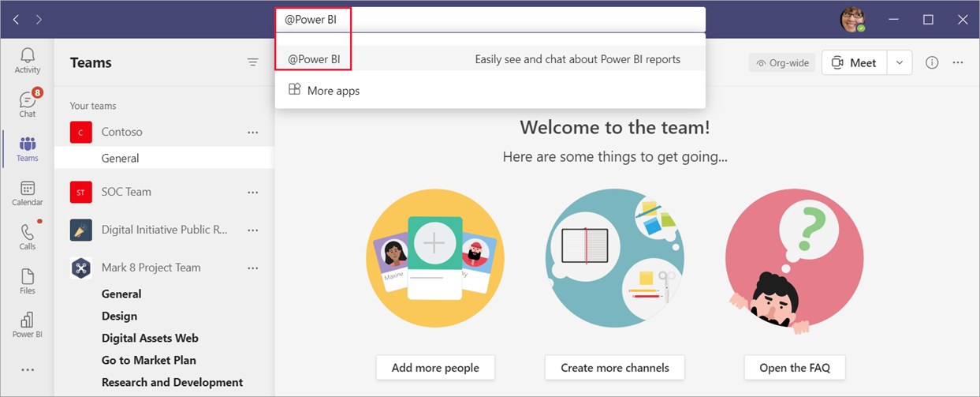980x397 pixels.
Task: Select the Contoso team name
Action: pyautogui.click(x=122, y=132)
